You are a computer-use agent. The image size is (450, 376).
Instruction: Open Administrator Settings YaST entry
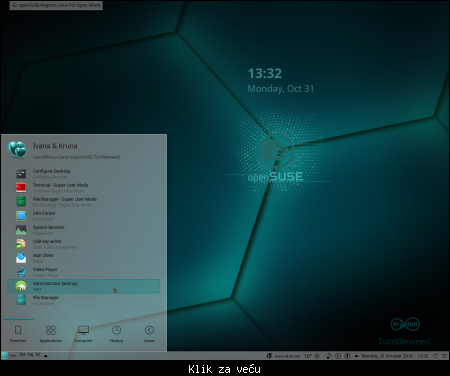click(84, 286)
